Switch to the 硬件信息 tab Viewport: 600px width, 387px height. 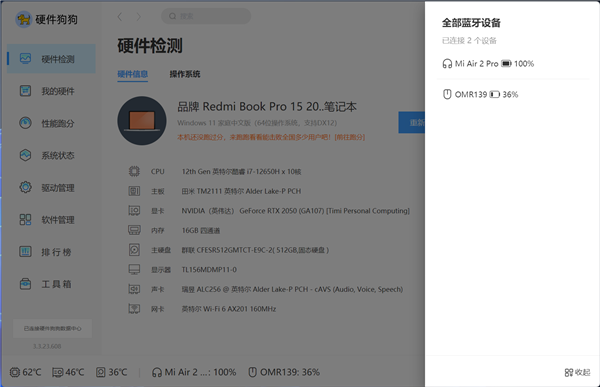pyautogui.click(x=132, y=74)
